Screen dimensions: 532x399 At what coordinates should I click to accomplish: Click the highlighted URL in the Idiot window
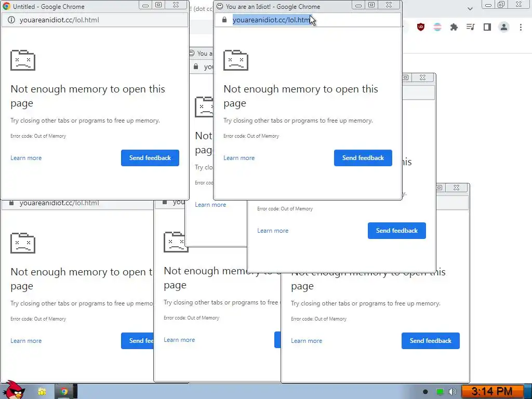272,20
